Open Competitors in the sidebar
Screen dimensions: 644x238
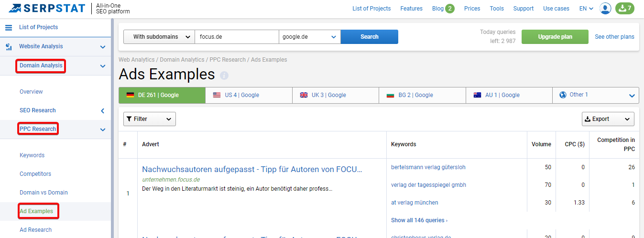tap(35, 174)
